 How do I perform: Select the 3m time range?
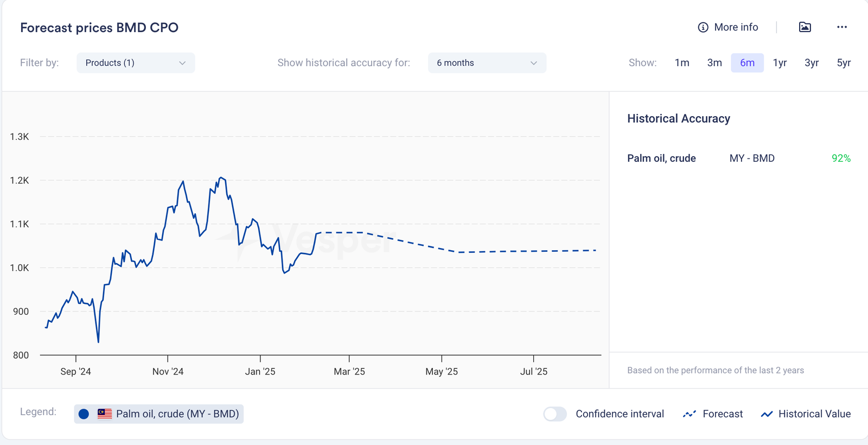coord(714,63)
